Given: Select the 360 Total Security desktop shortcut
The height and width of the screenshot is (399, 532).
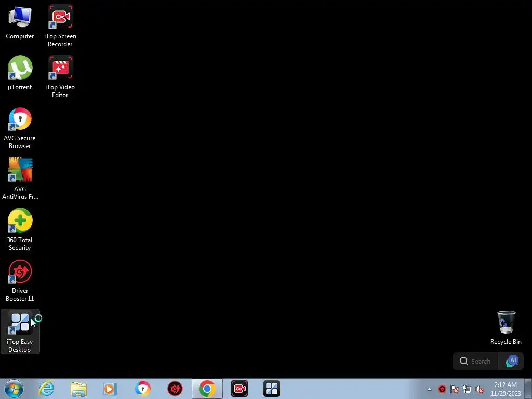Looking at the screenshot, I should (x=20, y=230).
